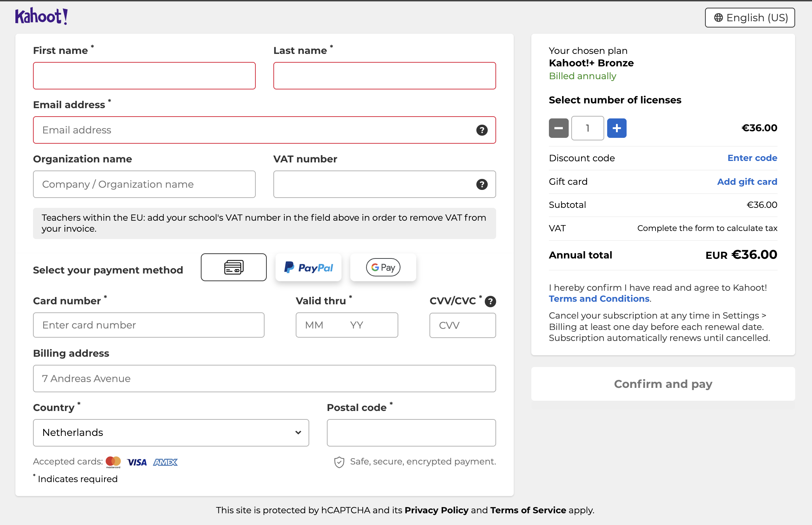Click the 'Select number of licenses' heading
Image resolution: width=812 pixels, height=525 pixels.
click(x=615, y=100)
